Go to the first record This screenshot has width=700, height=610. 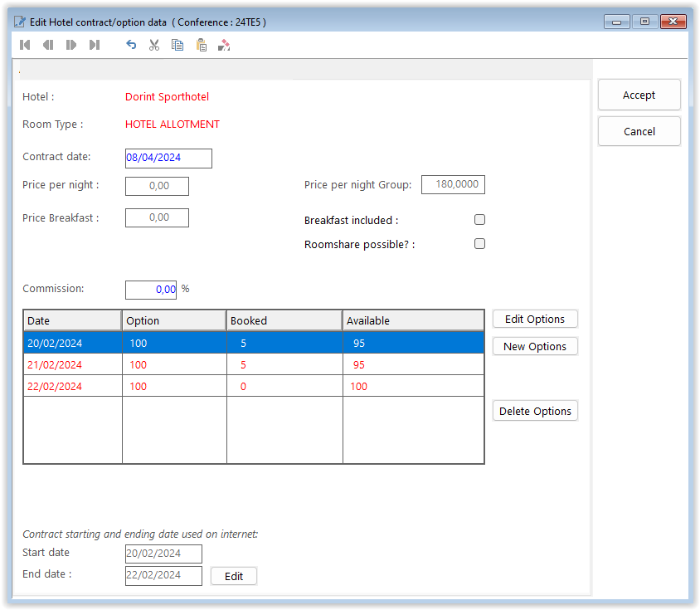coord(26,45)
